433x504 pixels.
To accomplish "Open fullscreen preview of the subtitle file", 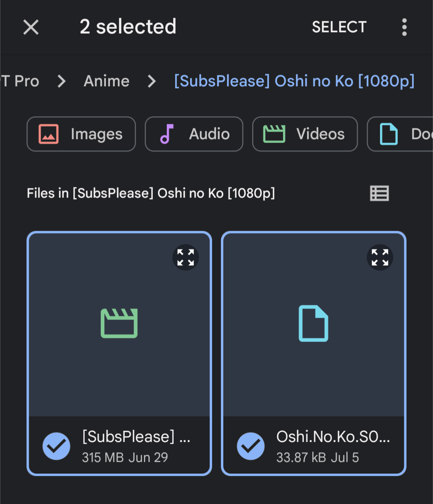I will tap(380, 257).
